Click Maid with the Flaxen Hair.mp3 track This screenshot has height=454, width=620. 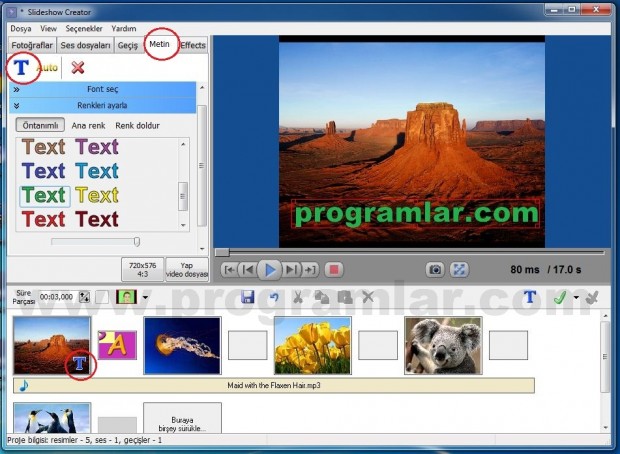(274, 386)
